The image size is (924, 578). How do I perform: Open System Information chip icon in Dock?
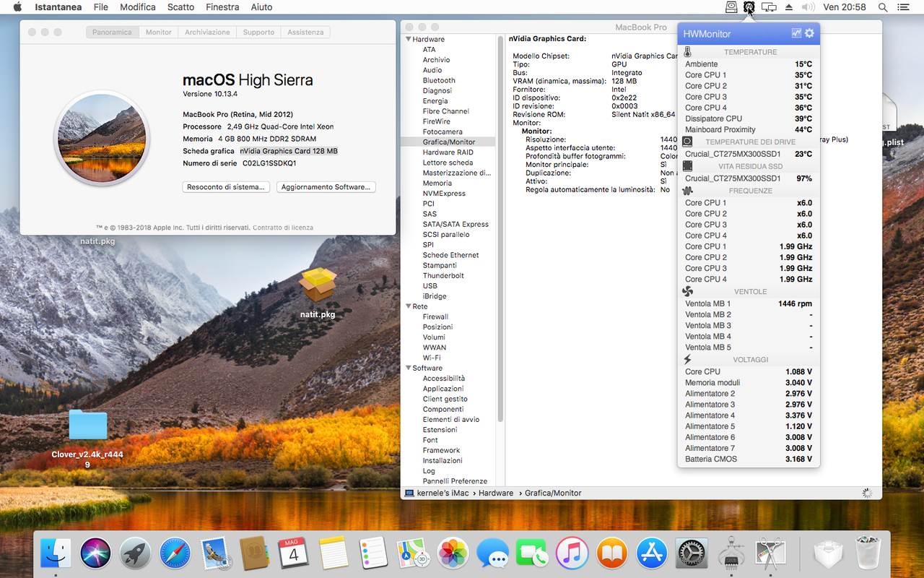pos(731,553)
